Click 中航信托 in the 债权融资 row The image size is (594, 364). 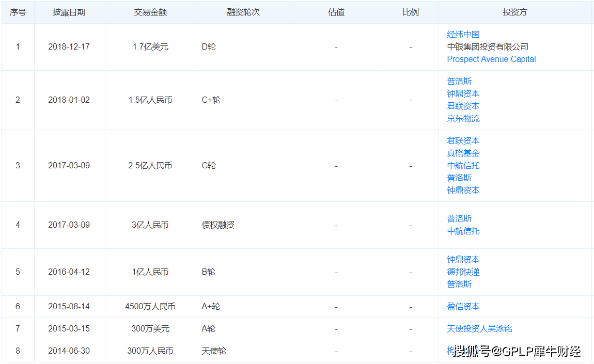(463, 231)
